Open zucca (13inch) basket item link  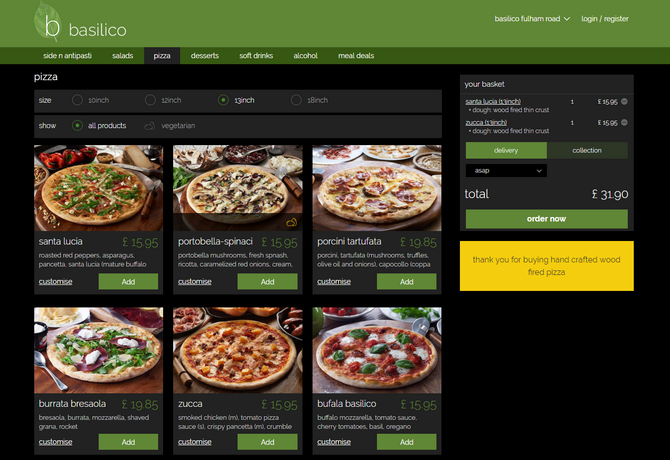point(486,123)
